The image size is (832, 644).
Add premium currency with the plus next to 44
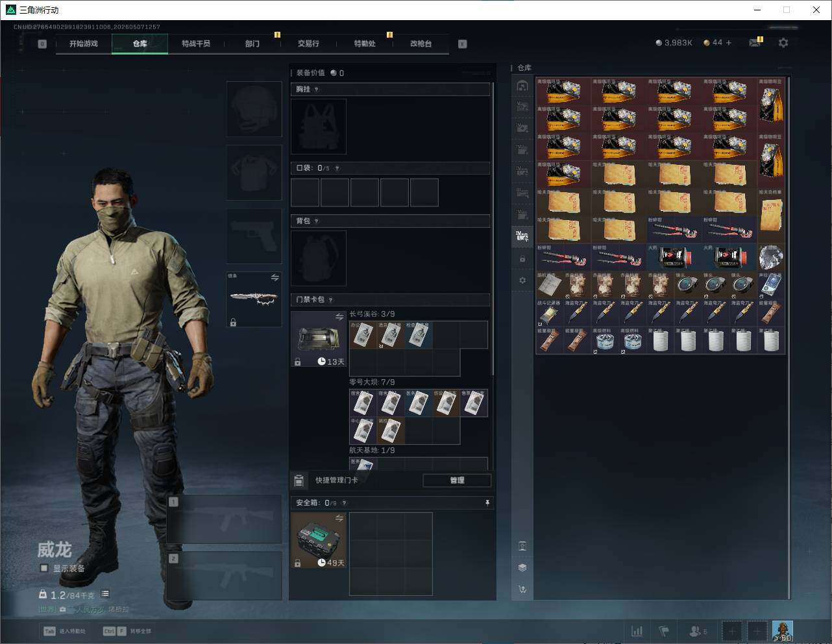pyautogui.click(x=728, y=43)
